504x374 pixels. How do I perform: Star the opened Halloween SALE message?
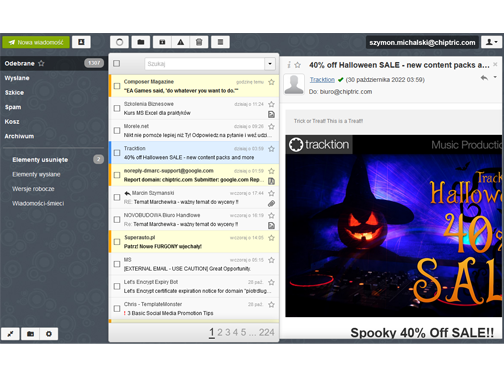298,65
